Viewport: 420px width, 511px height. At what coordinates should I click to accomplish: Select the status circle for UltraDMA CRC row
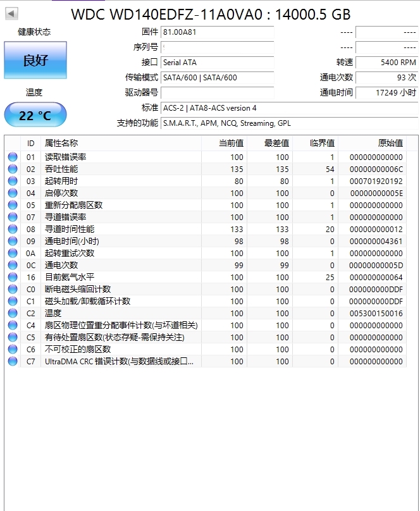point(13,361)
